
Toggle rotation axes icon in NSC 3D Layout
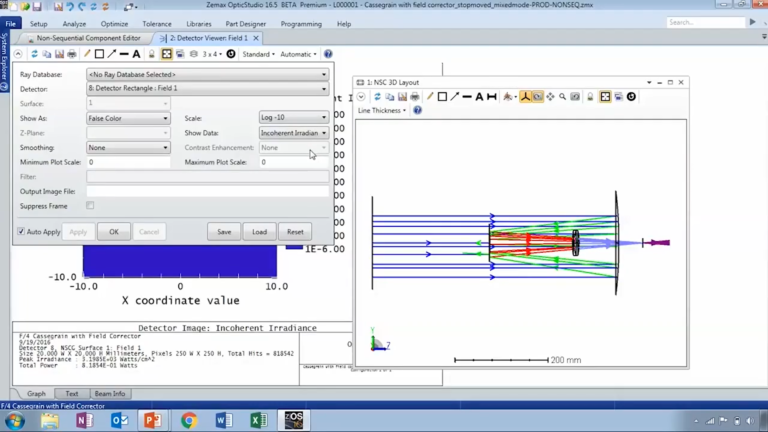pos(525,96)
